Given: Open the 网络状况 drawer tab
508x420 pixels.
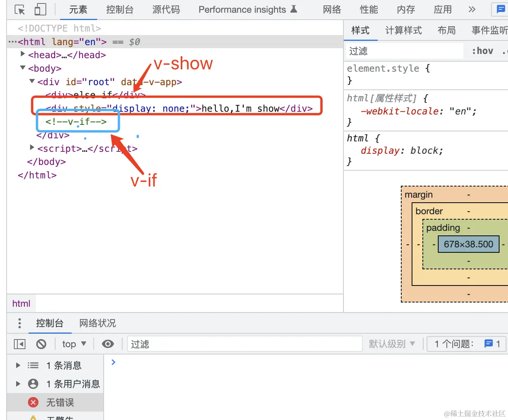Looking at the screenshot, I should (98, 323).
